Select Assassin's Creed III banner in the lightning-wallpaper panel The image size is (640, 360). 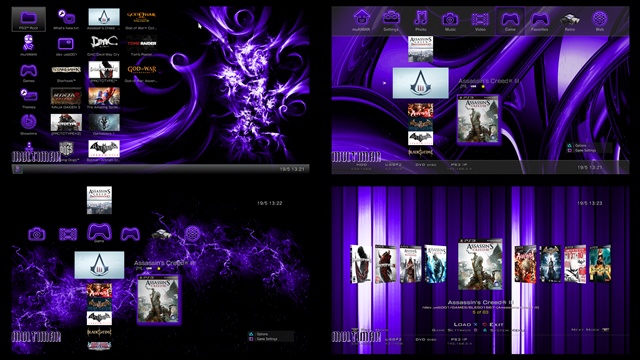pyautogui.click(x=99, y=265)
